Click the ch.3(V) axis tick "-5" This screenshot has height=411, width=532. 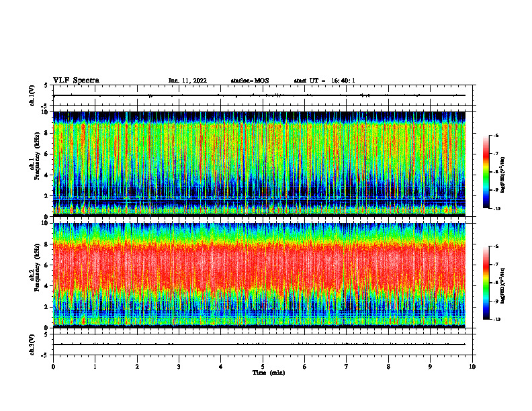(45, 355)
